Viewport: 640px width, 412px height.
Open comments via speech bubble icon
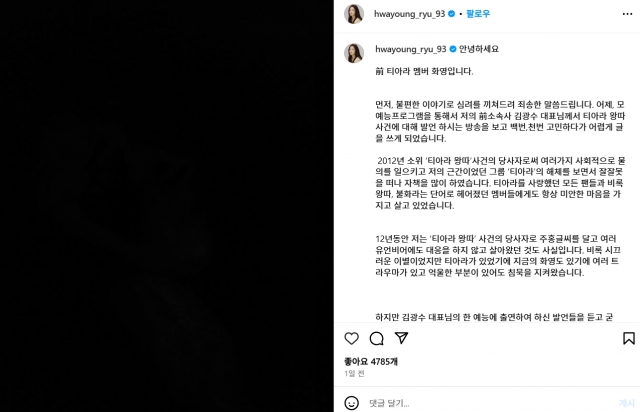pos(376,339)
